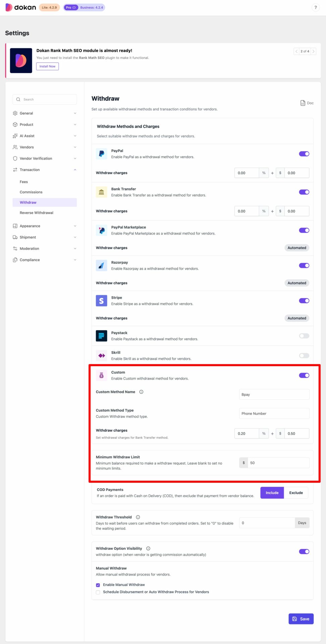Click the Custom Method Name field
Image resolution: width=326 pixels, height=644 pixels.
pyautogui.click(x=274, y=394)
